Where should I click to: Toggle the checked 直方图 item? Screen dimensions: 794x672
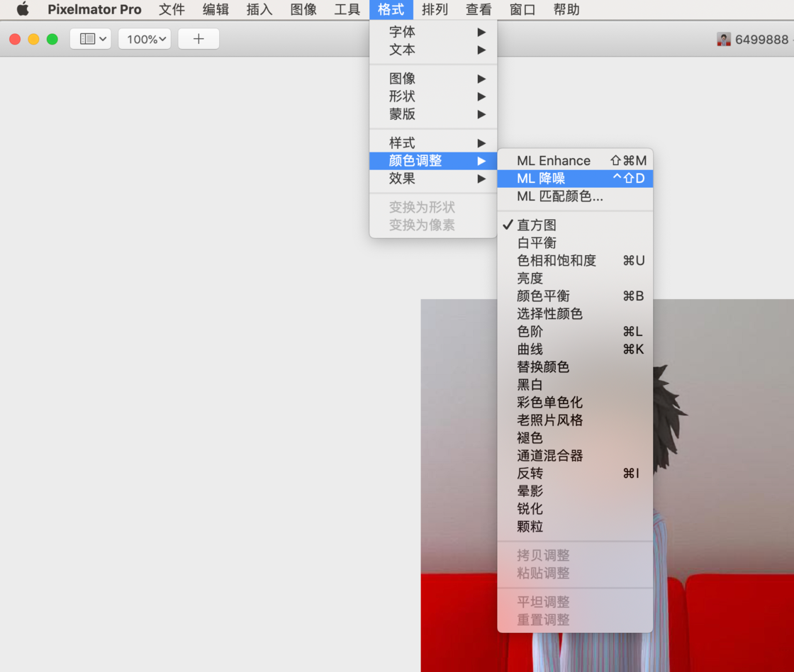point(575,225)
